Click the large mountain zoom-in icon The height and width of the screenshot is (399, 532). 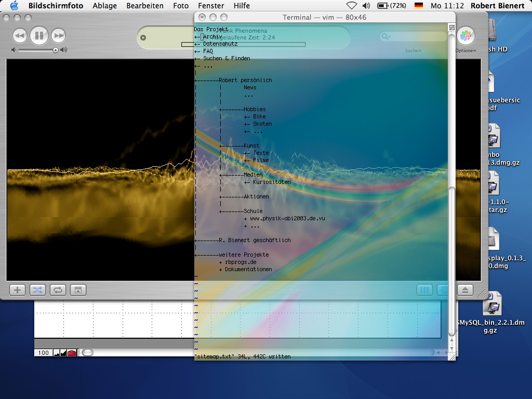pyautogui.click(x=63, y=353)
